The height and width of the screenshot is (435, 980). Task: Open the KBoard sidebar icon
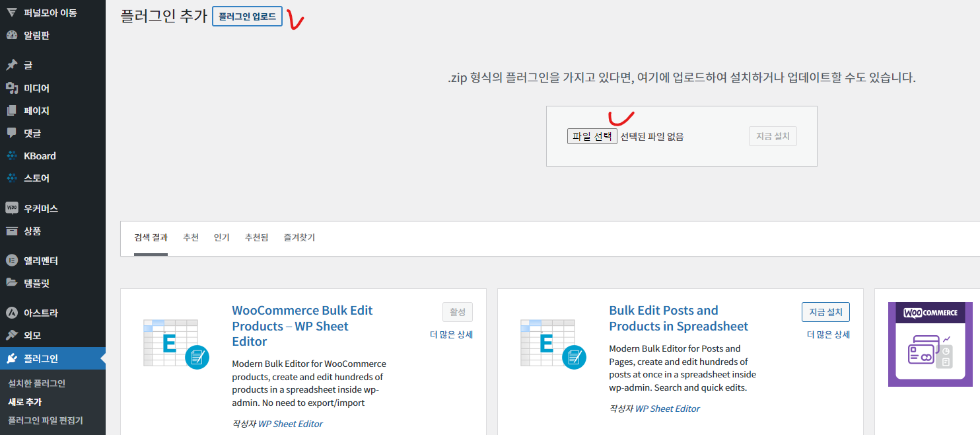[11, 156]
